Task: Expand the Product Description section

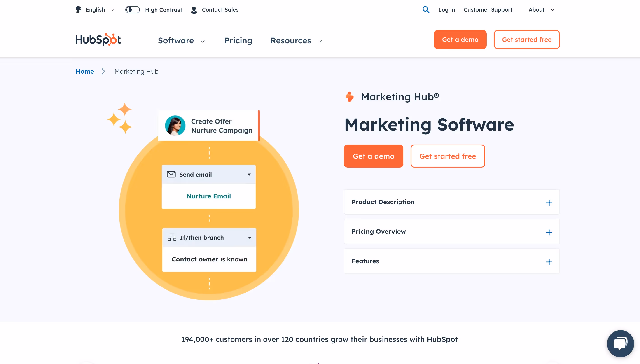Action: [x=451, y=202]
